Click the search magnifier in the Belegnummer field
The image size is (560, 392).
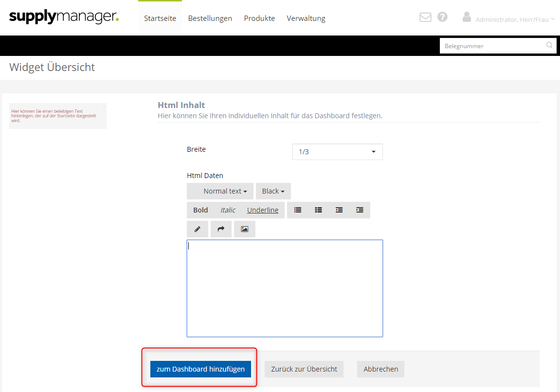[x=549, y=45]
